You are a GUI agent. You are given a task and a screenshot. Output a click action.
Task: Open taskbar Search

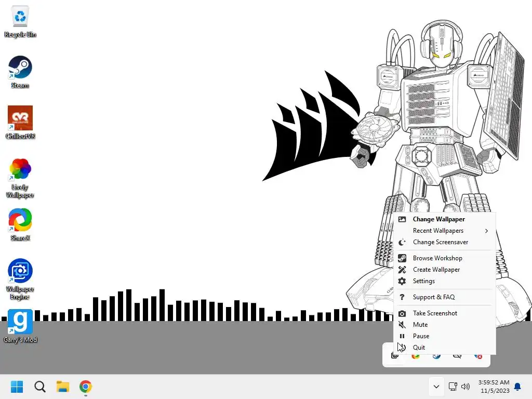(x=39, y=387)
